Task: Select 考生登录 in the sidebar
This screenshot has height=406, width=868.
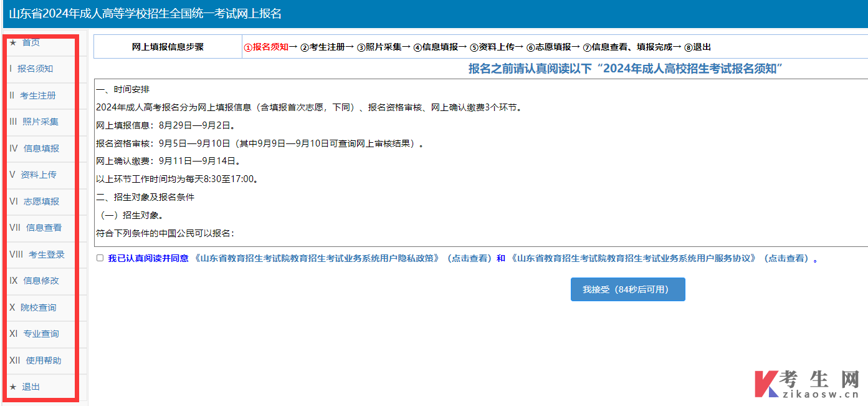Action: pyautogui.click(x=46, y=254)
